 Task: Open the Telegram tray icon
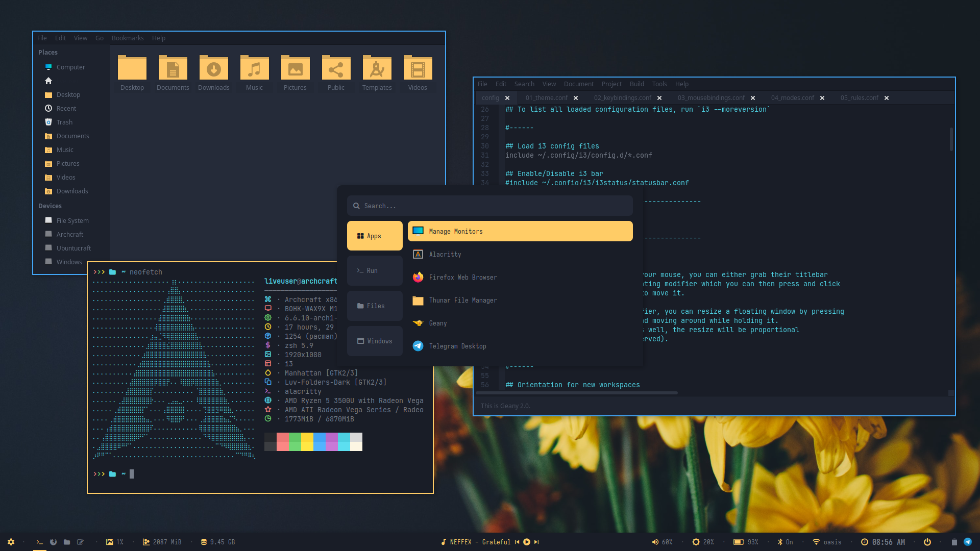[967, 542]
